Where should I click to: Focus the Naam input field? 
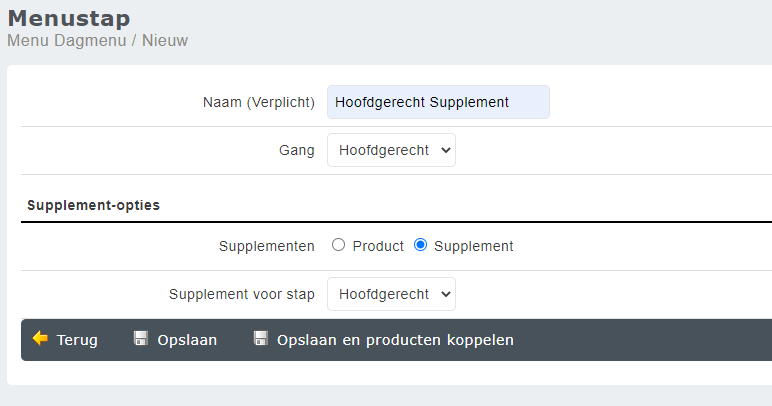pos(438,102)
